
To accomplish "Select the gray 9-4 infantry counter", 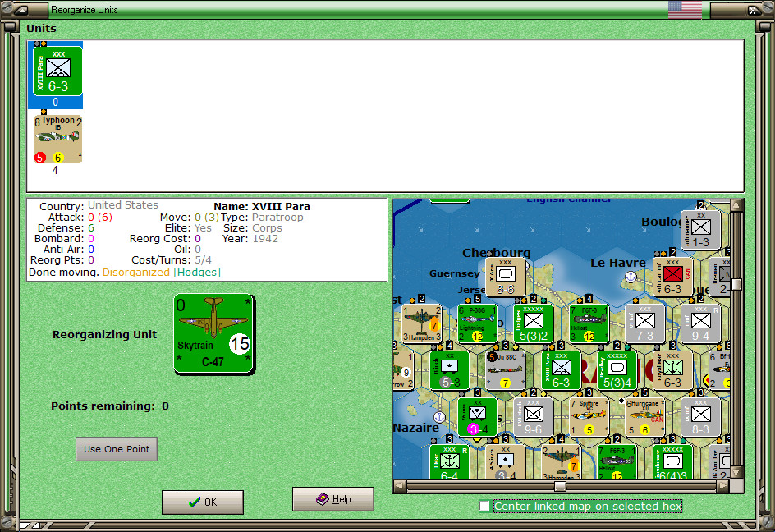I will 700,323.
